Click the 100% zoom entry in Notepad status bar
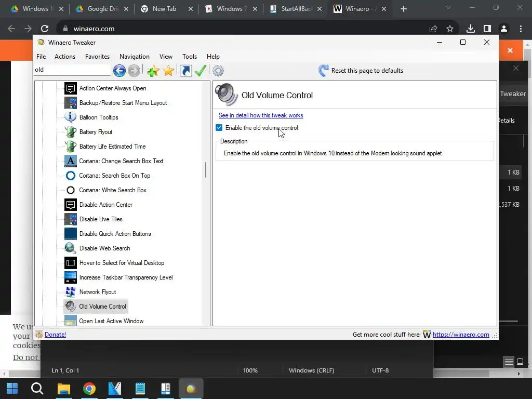Image resolution: width=532 pixels, height=399 pixels. coord(250,370)
